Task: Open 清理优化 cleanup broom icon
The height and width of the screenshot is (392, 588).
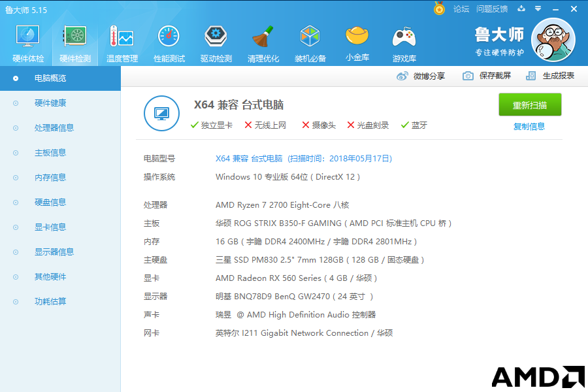Action: point(263,37)
